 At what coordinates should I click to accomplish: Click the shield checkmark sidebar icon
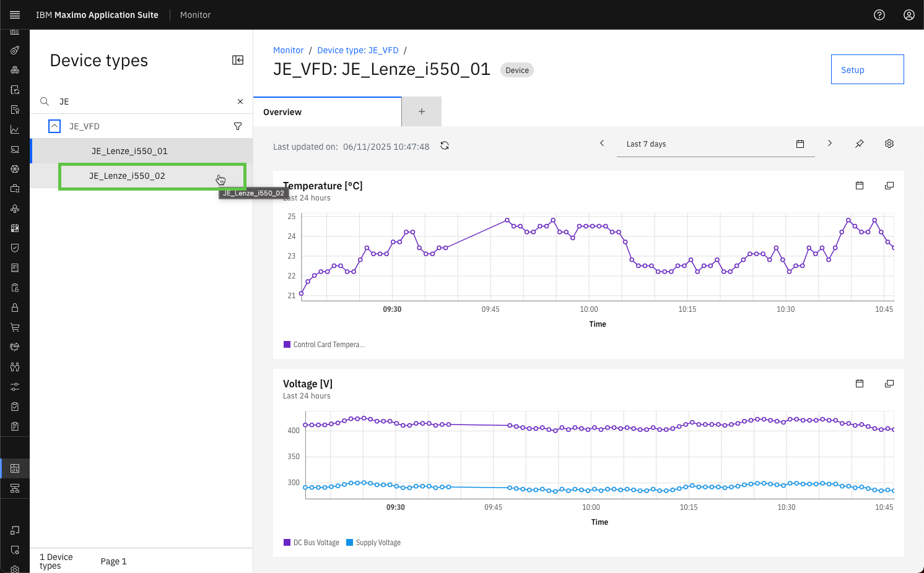pos(15,248)
